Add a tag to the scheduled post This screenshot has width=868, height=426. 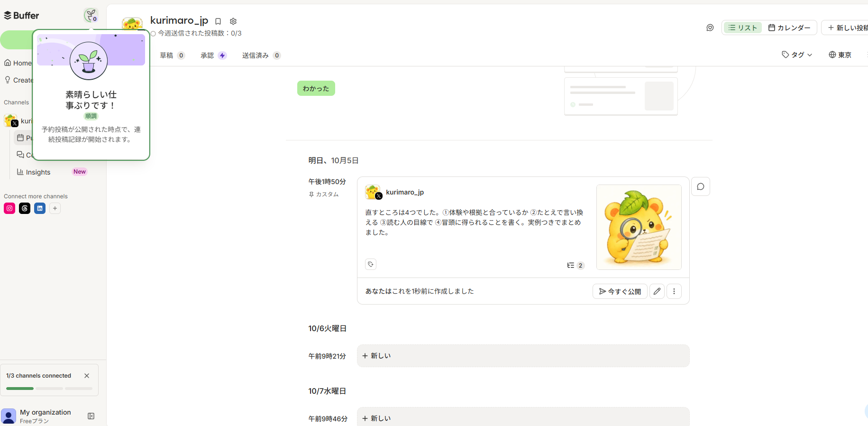tap(371, 264)
